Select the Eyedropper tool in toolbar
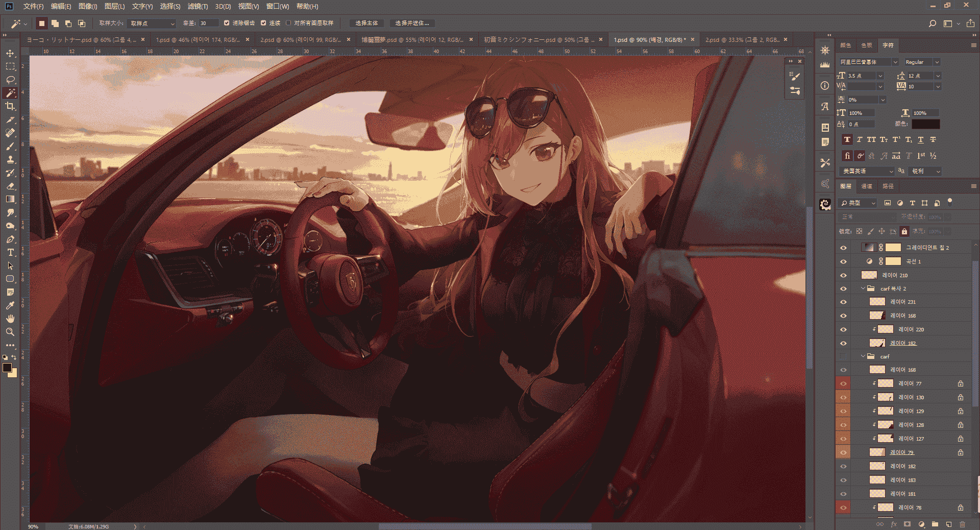 (10, 305)
